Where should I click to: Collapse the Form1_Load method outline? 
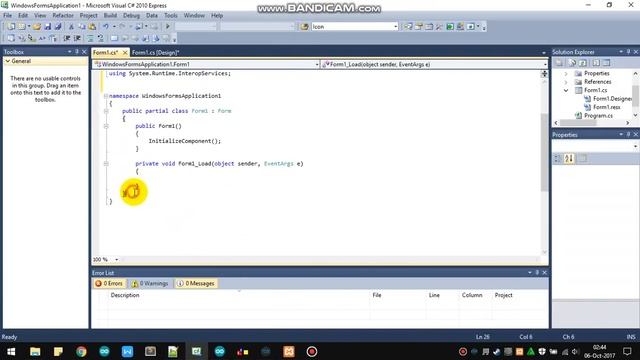[x=106, y=164]
